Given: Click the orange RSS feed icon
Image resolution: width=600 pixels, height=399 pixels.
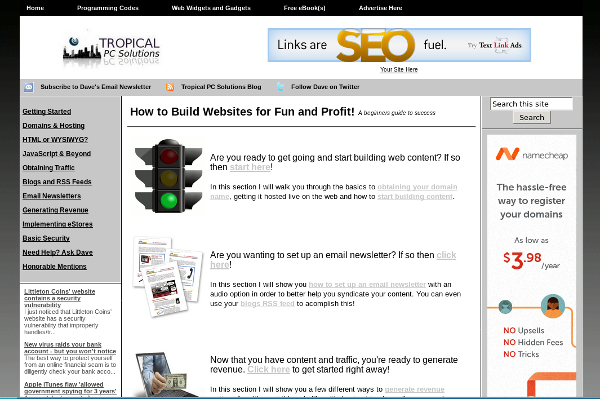Looking at the screenshot, I should (170, 87).
